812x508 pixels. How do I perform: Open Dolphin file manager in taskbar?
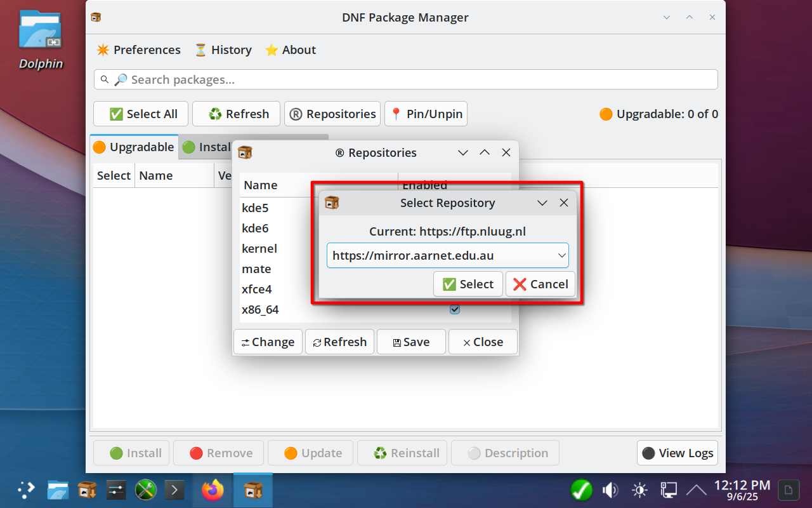pos(58,490)
